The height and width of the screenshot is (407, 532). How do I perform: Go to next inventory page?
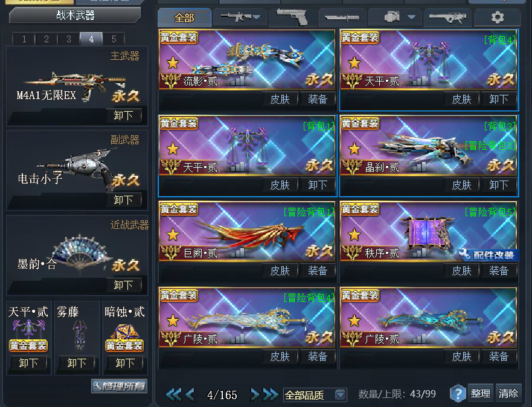tap(254, 394)
